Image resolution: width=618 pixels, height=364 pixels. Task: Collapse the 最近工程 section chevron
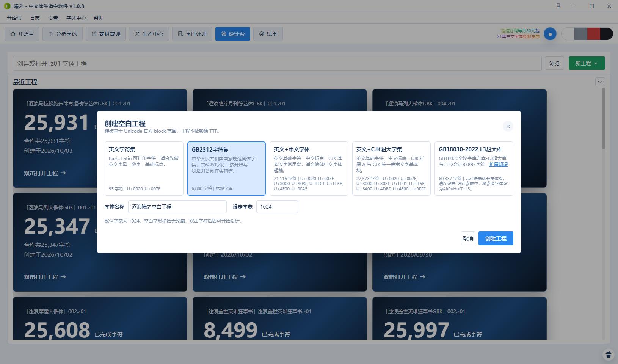point(600,82)
